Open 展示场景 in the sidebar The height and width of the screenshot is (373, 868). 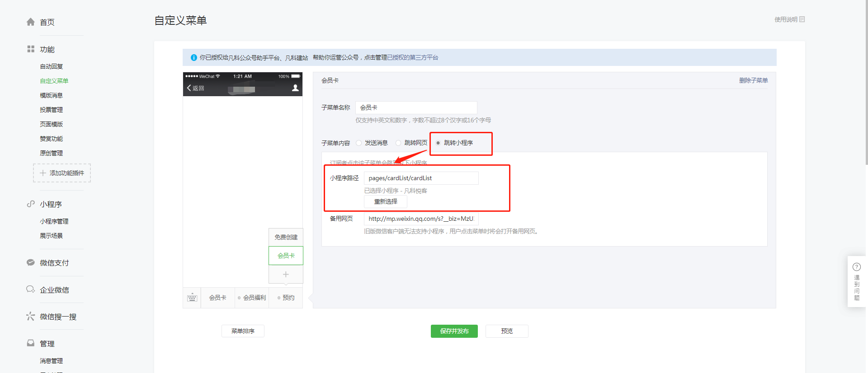pyautogui.click(x=52, y=236)
